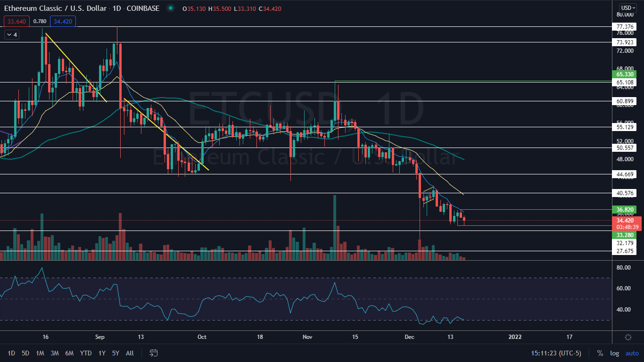Toggle logarithmic scale

click(x=614, y=353)
